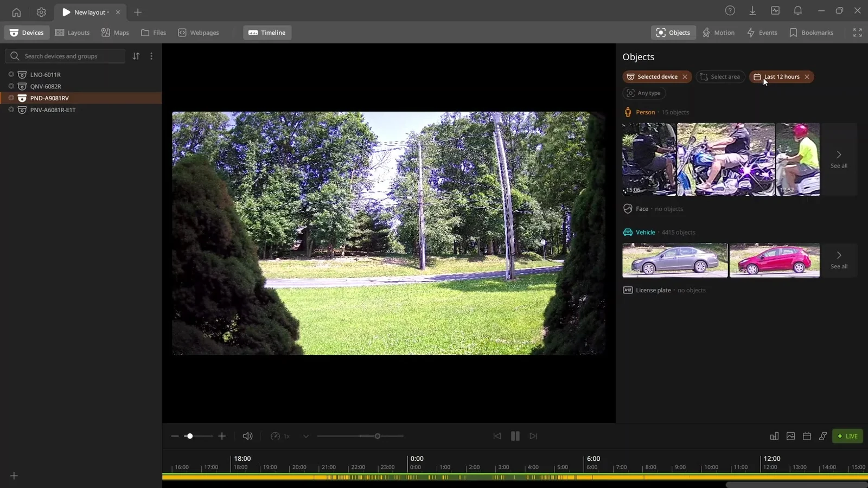This screenshot has width=868, height=488.
Task: Click the Select area button
Action: pos(720,77)
